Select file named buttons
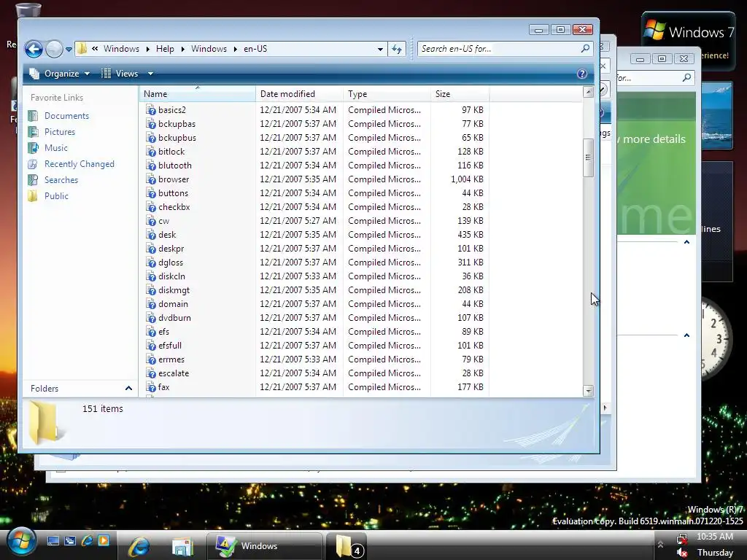The image size is (747, 560). [x=173, y=192]
